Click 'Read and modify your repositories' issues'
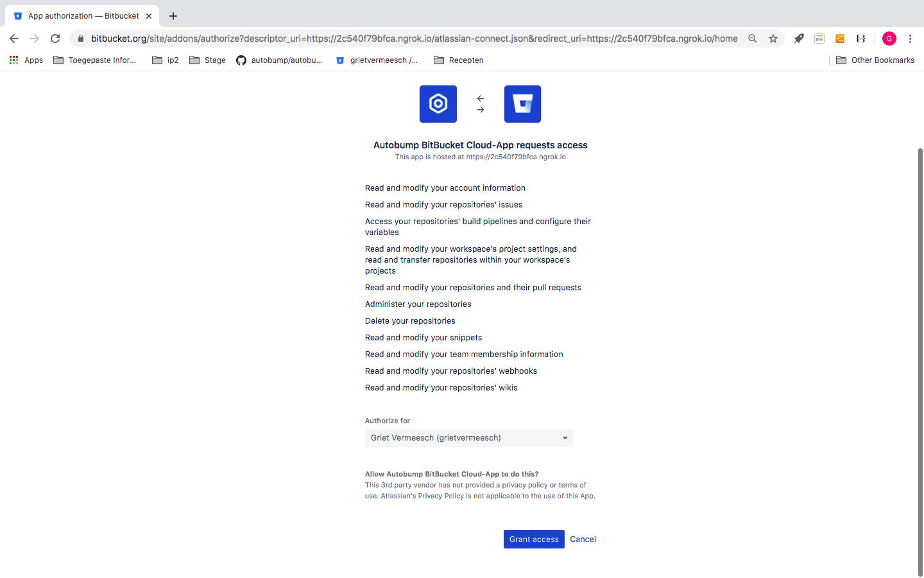The height and width of the screenshot is (578, 924). point(444,205)
